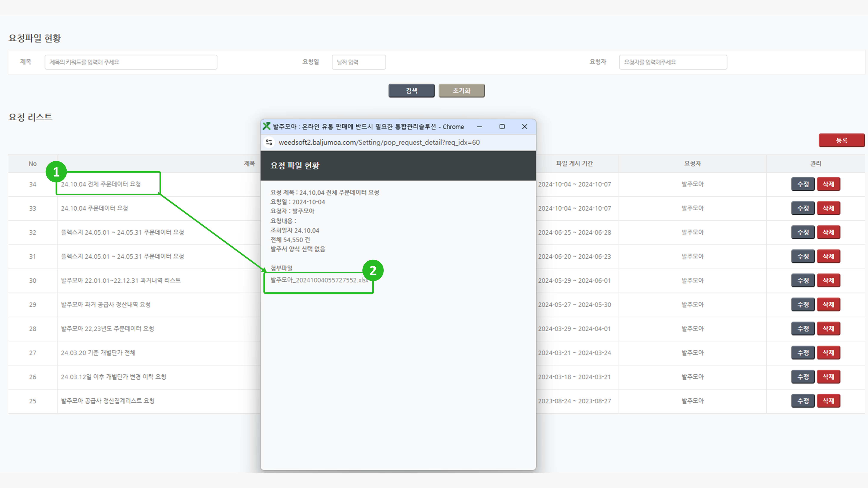
Task: Click 삭제 button for row 33
Action: 828,208
